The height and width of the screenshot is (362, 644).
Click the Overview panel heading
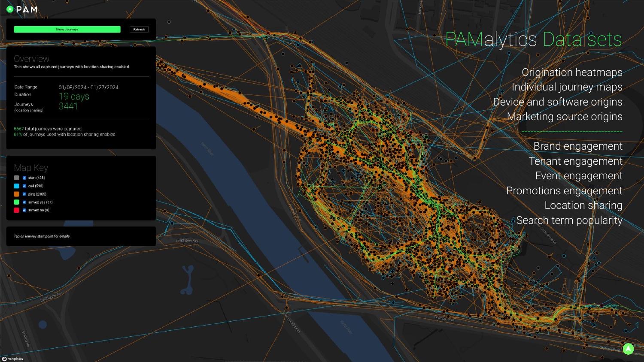[x=31, y=59]
